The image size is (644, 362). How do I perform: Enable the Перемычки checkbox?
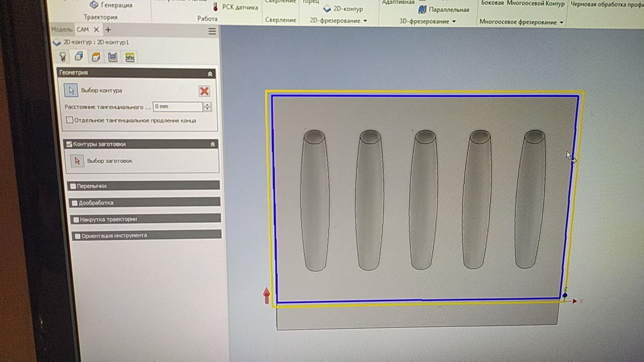73,186
